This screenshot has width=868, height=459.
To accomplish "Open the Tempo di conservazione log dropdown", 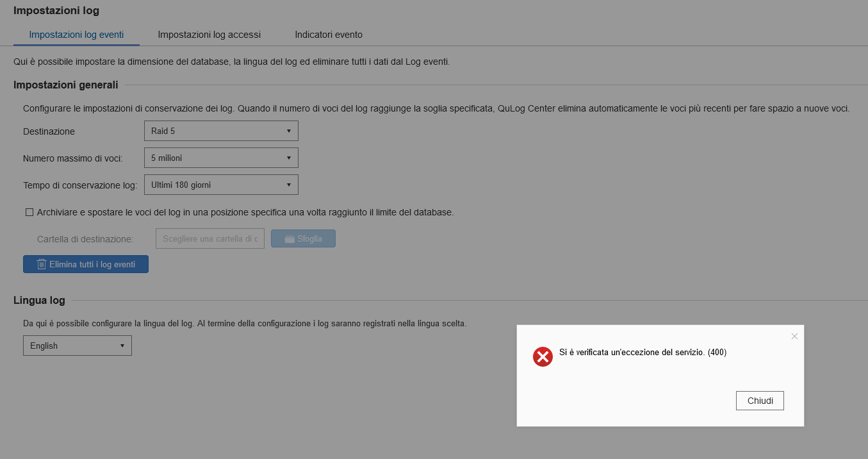I will [x=221, y=185].
